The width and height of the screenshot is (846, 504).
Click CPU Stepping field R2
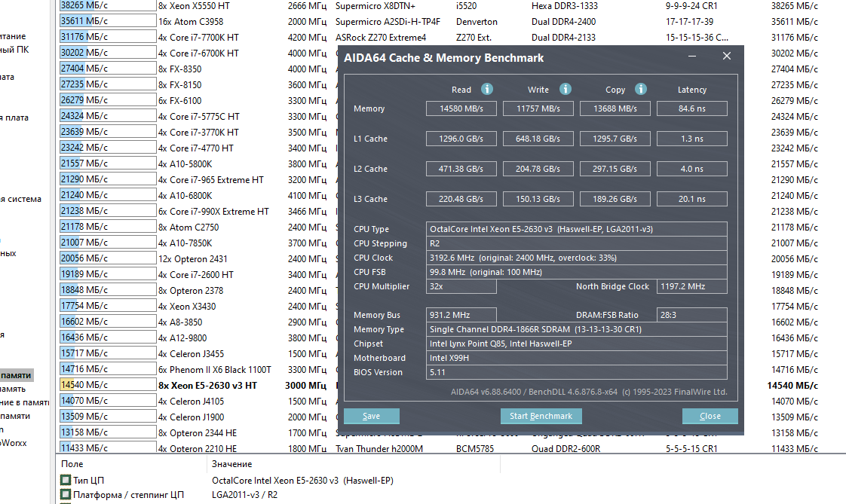576,243
